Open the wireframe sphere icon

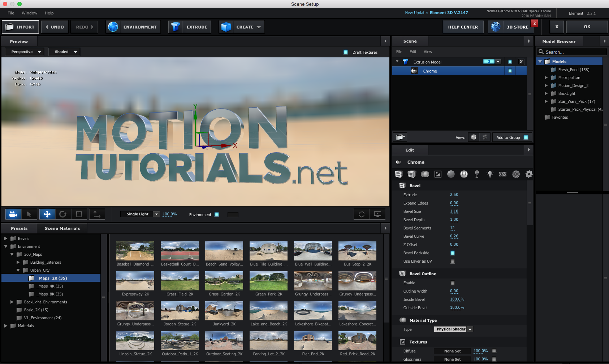(516, 174)
